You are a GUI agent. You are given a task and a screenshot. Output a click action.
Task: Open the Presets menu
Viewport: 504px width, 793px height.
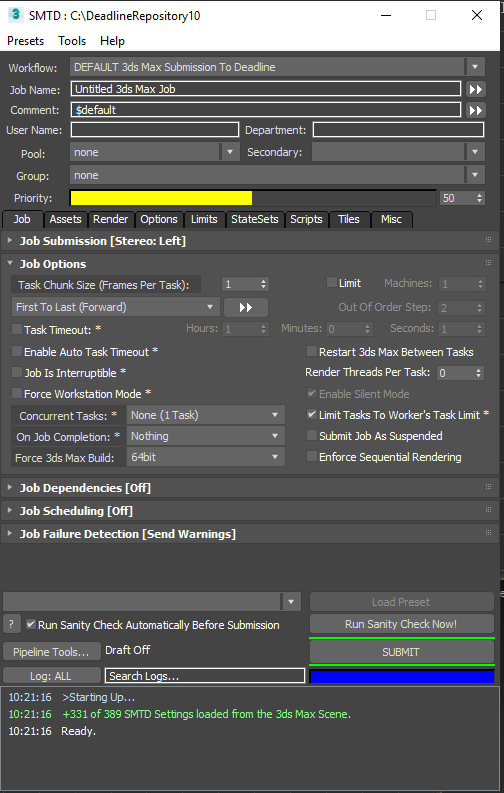click(25, 41)
